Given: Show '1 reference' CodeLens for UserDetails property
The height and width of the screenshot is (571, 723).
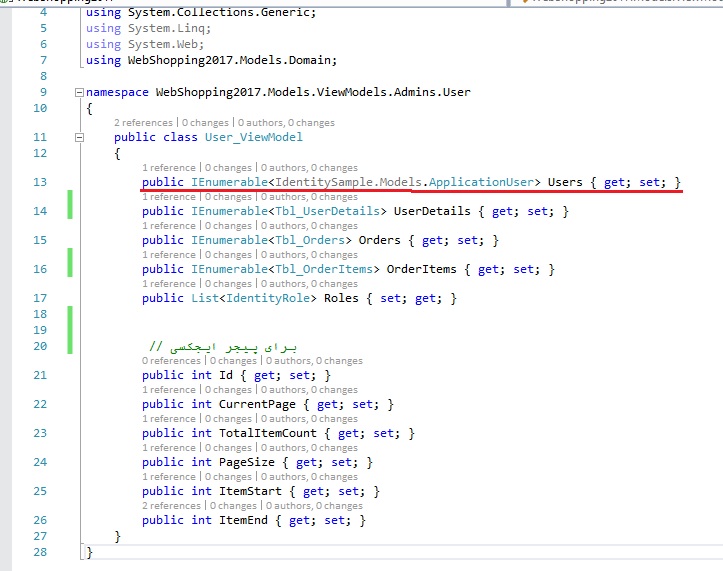Looking at the screenshot, I should click(169, 197).
